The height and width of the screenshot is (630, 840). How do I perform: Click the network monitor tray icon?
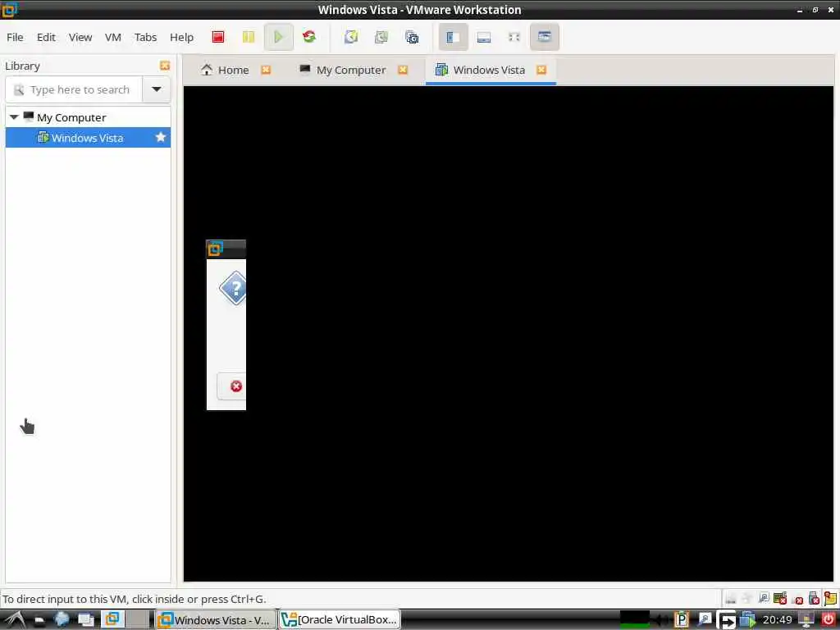806,620
